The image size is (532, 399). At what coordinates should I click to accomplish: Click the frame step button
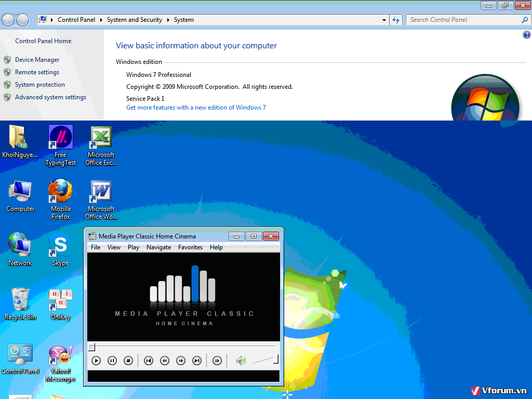tap(217, 361)
